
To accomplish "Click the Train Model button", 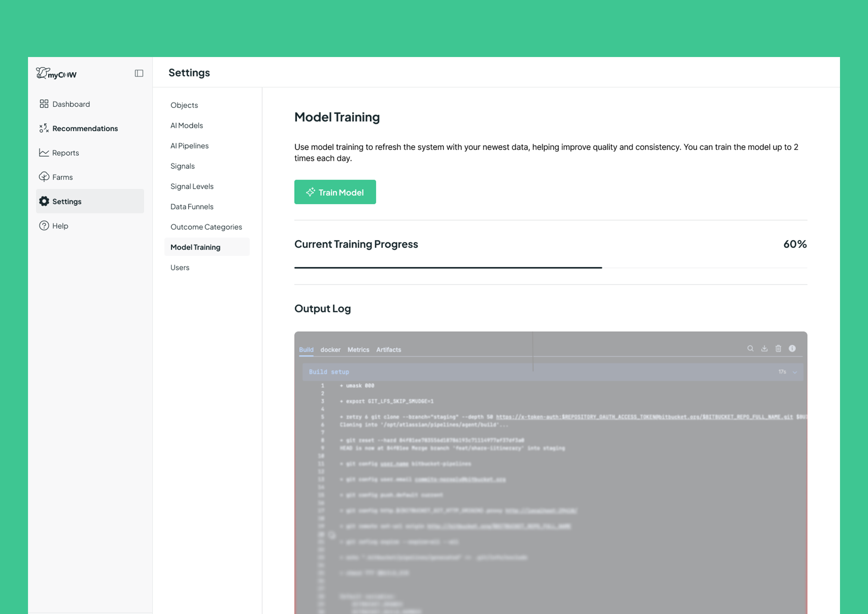I will [335, 192].
